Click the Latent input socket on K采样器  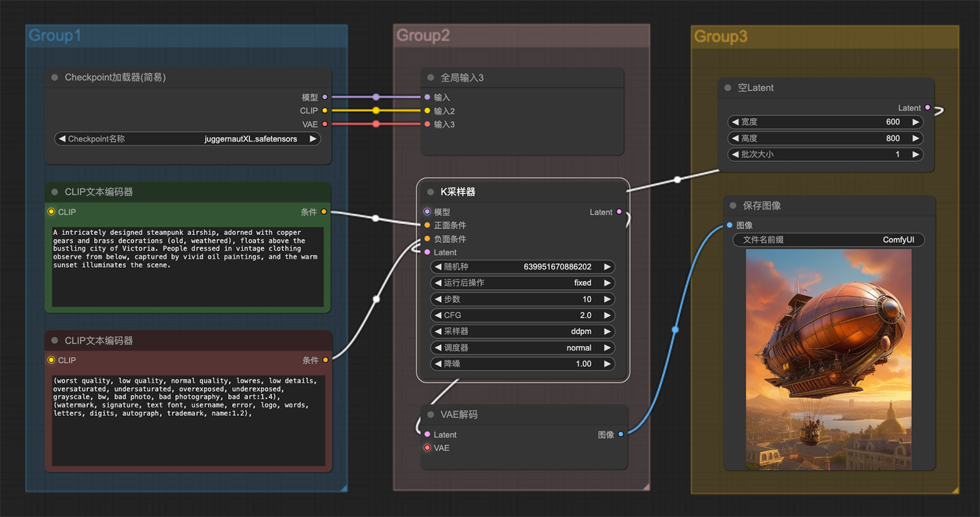(x=427, y=253)
